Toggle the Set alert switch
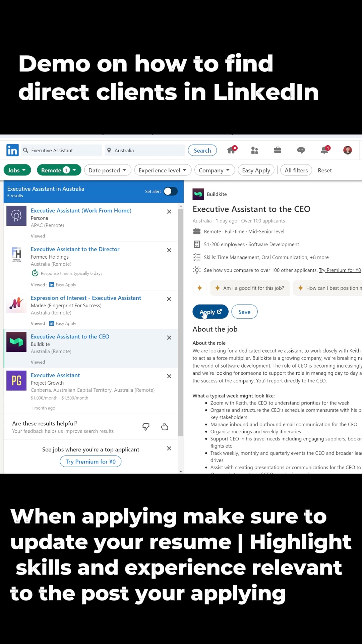The width and height of the screenshot is (362, 644). [x=171, y=191]
